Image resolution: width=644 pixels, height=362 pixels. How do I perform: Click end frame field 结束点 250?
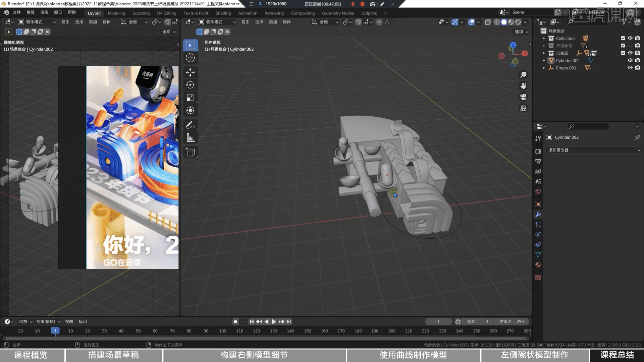512,322
